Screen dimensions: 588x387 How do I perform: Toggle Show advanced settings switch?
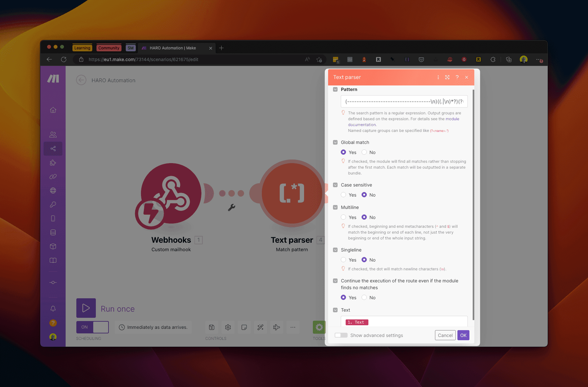pyautogui.click(x=341, y=335)
